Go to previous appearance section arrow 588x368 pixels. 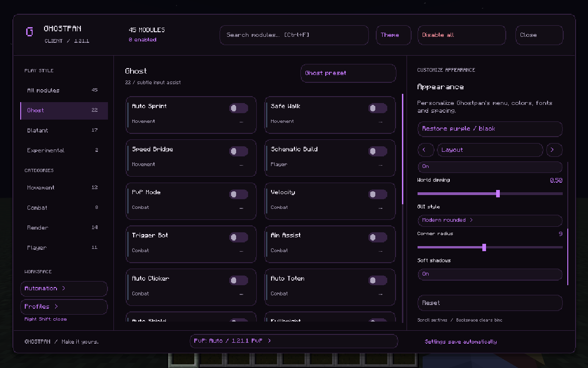pos(425,150)
